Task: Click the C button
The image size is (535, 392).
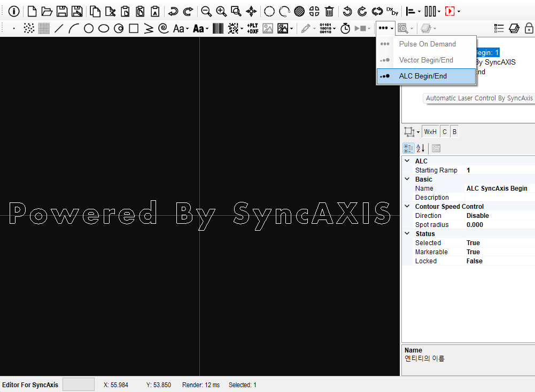Action: 445,131
